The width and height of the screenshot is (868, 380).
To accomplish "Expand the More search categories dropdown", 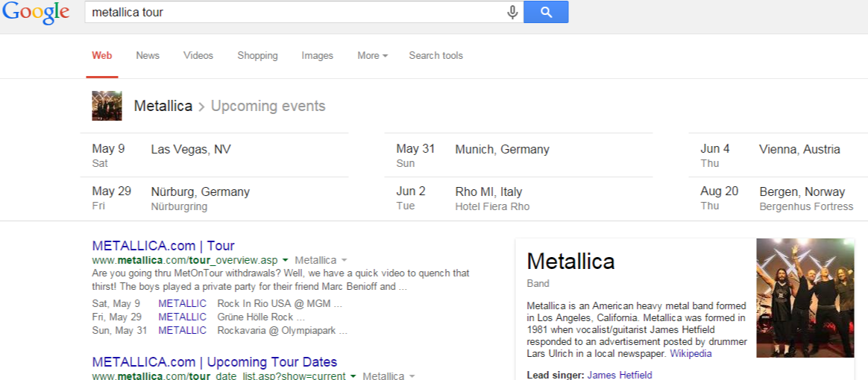I will [372, 55].
